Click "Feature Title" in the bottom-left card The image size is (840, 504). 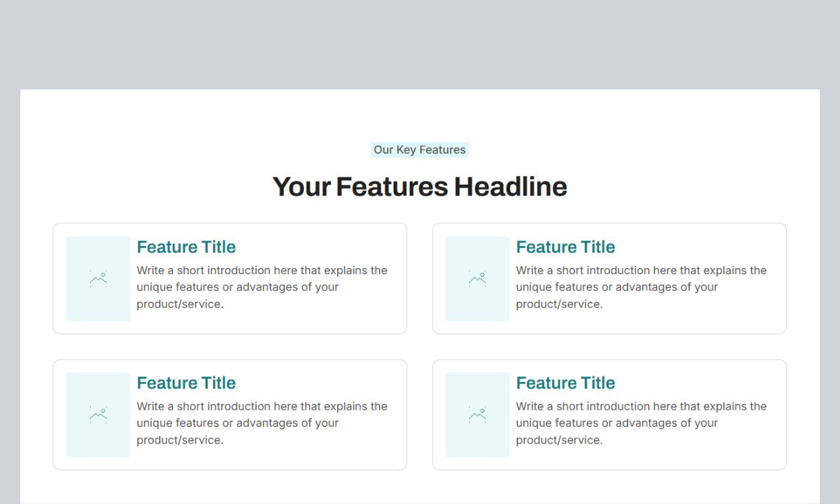pos(186,383)
